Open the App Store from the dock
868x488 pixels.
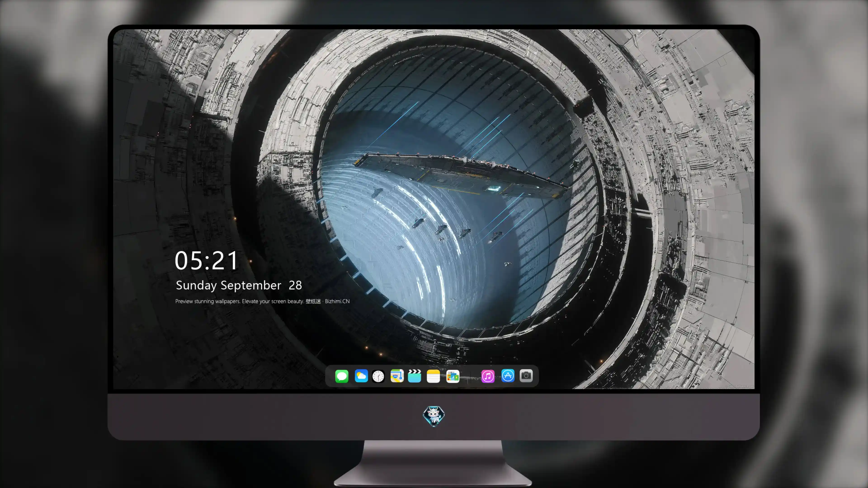point(508,375)
